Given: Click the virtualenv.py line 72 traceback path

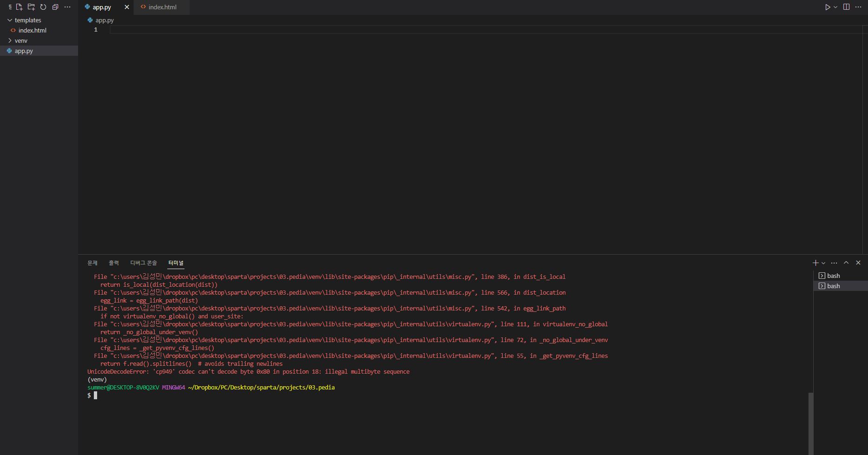Looking at the screenshot, I should (351, 340).
